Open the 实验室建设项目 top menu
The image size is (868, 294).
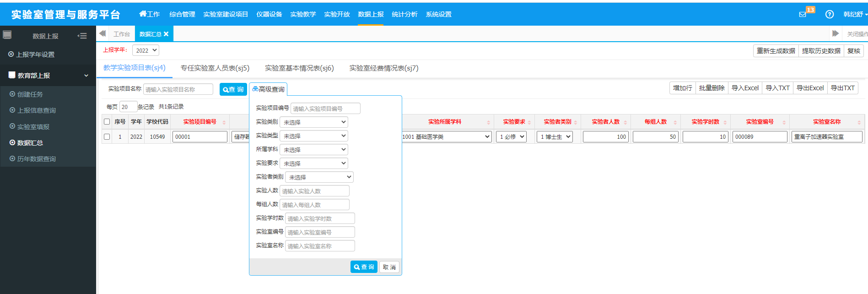[226, 14]
